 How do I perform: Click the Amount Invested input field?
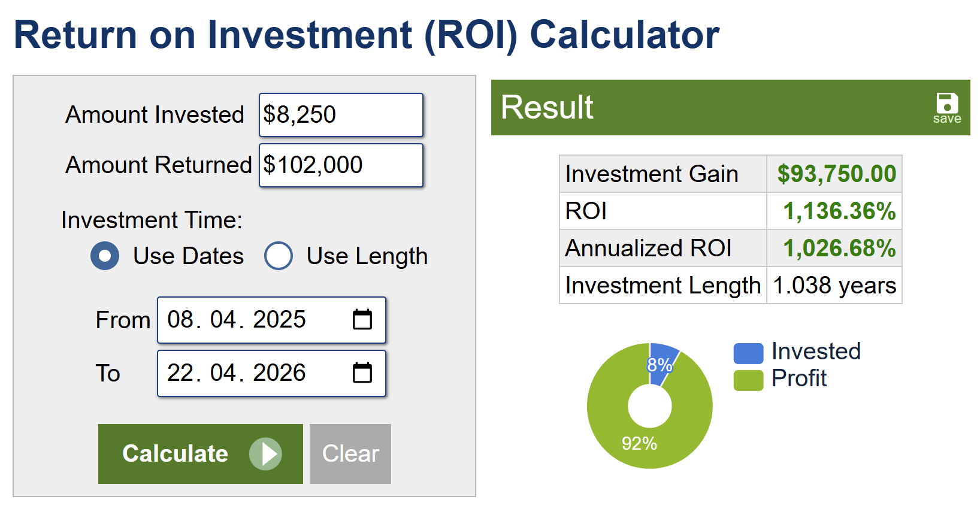click(x=340, y=115)
